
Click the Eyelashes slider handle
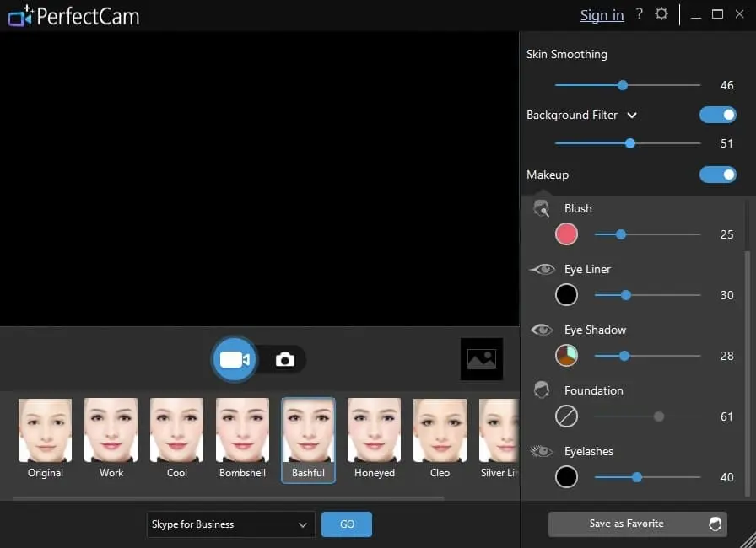click(637, 477)
